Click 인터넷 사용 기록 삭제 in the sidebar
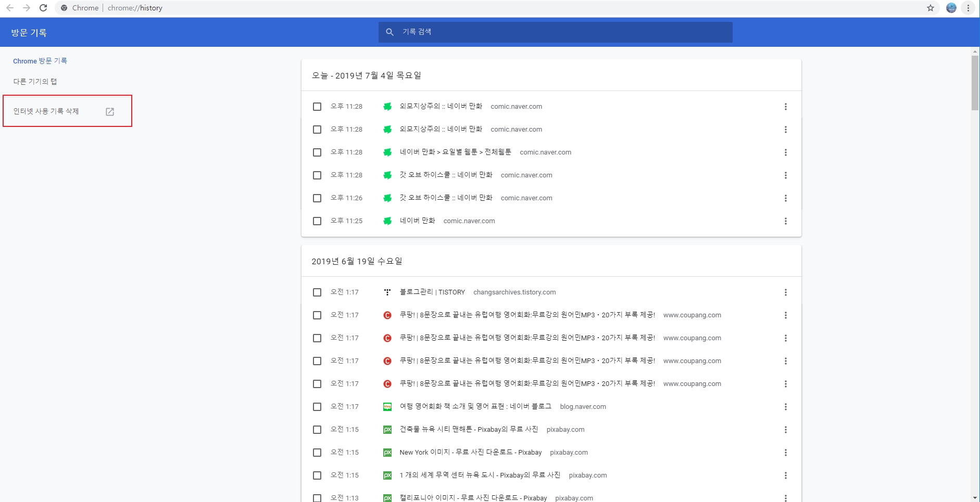The image size is (980, 502). click(x=46, y=111)
